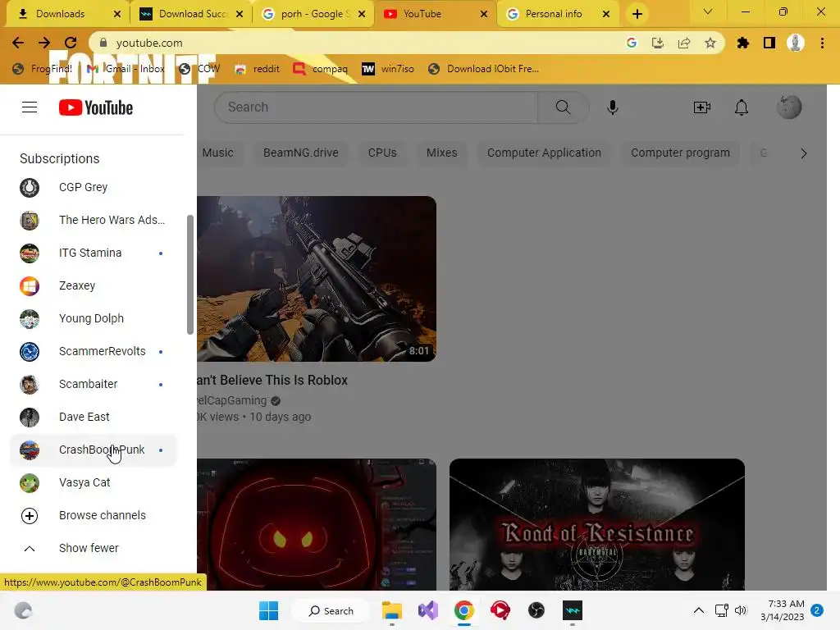840x630 pixels.
Task: Open Dave East channel
Action: pyautogui.click(x=94, y=417)
